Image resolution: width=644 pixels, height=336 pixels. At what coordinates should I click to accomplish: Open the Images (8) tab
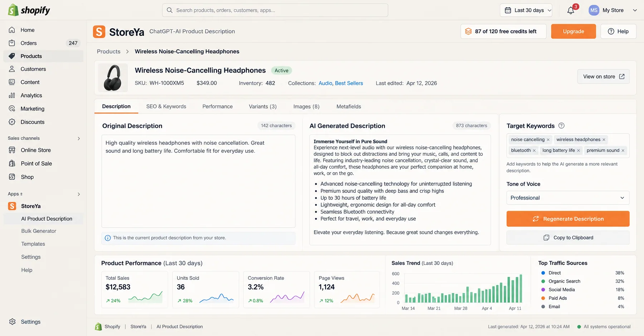click(x=306, y=106)
